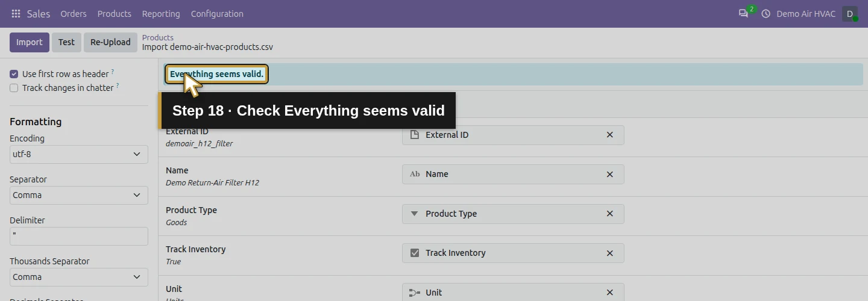Open the Separator Comma dropdown

tap(78, 195)
